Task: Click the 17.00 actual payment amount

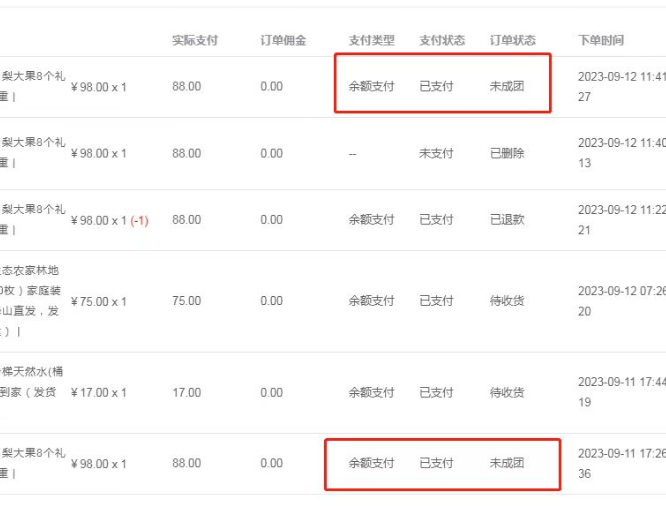Action: [186, 392]
